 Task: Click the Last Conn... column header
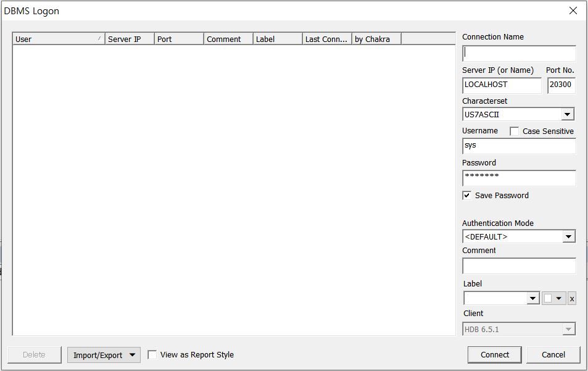tap(327, 40)
